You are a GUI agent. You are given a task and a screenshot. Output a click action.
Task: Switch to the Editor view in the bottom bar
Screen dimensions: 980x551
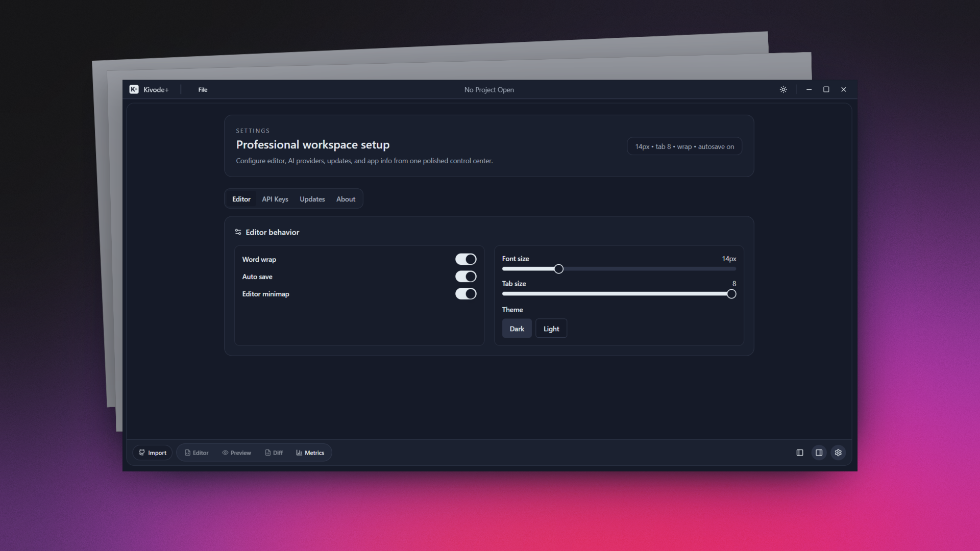click(x=197, y=453)
